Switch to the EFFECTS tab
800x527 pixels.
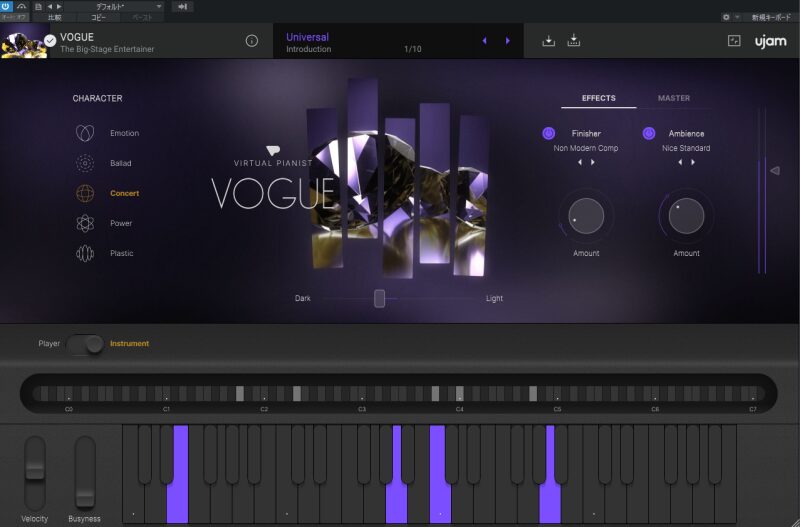599,98
